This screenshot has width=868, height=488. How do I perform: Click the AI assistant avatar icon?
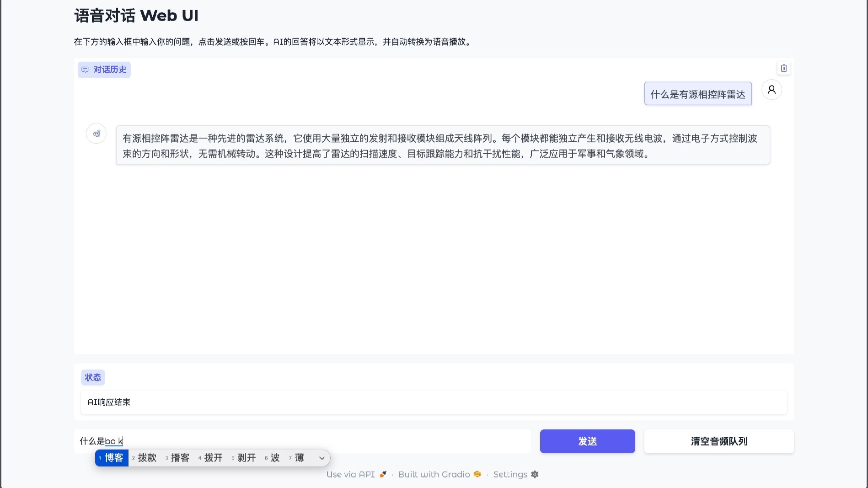point(96,133)
